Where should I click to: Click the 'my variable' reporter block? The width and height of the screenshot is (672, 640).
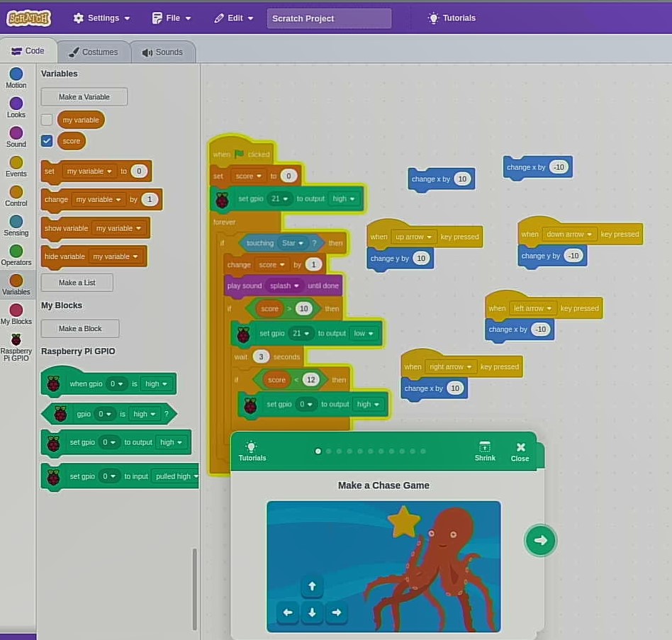coord(81,120)
